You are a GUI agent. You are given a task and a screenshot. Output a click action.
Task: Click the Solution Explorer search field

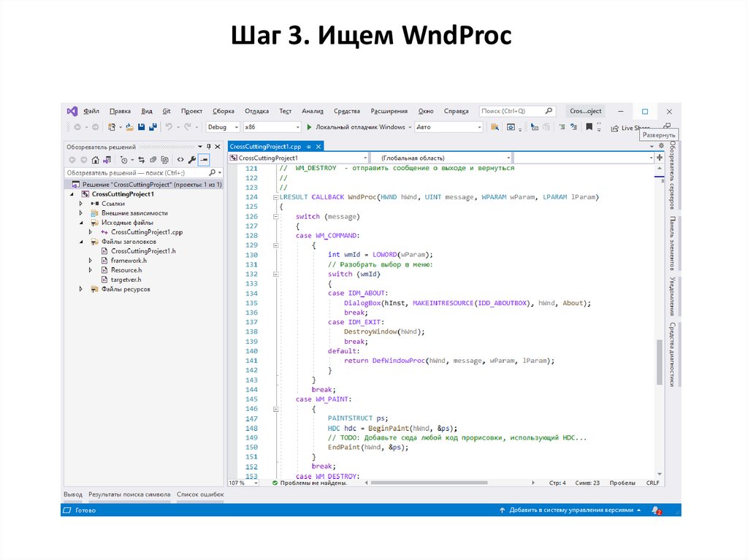(144, 173)
